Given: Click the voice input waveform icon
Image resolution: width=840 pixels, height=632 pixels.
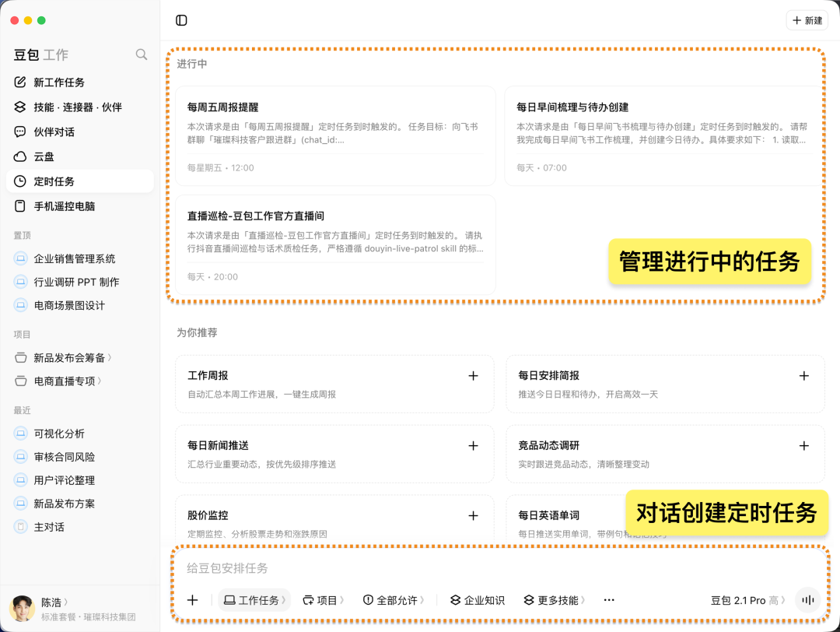Looking at the screenshot, I should tap(808, 600).
